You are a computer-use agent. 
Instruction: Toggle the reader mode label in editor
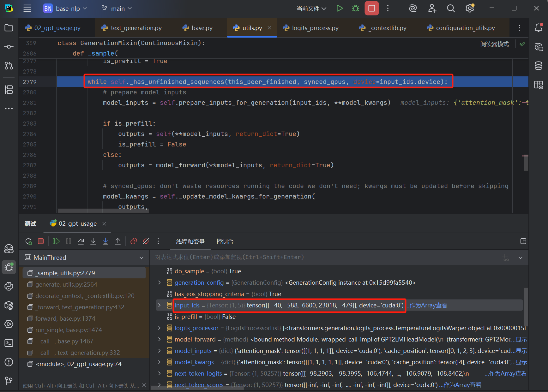click(x=494, y=44)
